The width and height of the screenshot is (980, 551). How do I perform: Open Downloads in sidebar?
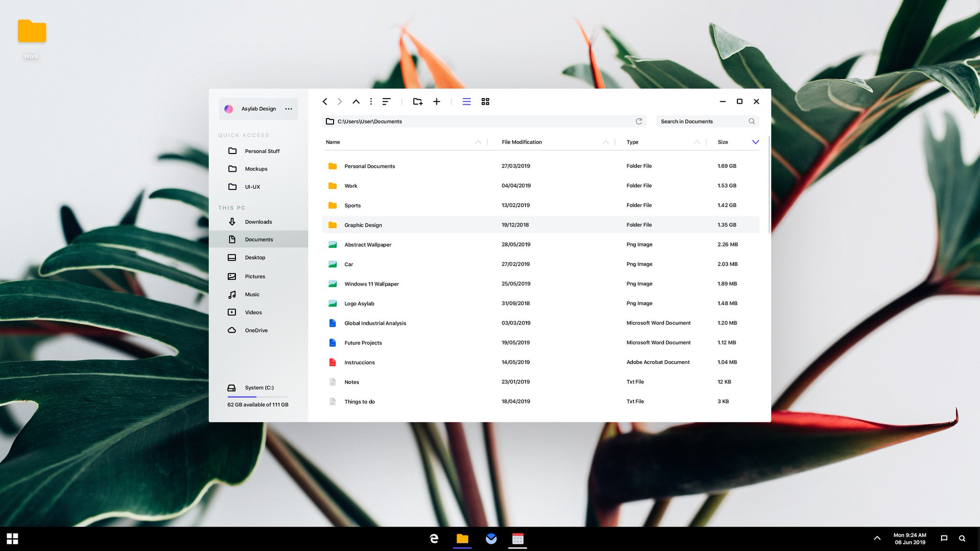(x=258, y=222)
